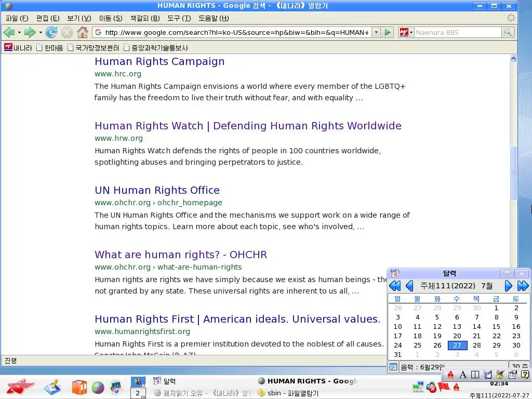Open the 보기 (V) menu
Viewport: 532px width, 399px height.
coord(79,18)
